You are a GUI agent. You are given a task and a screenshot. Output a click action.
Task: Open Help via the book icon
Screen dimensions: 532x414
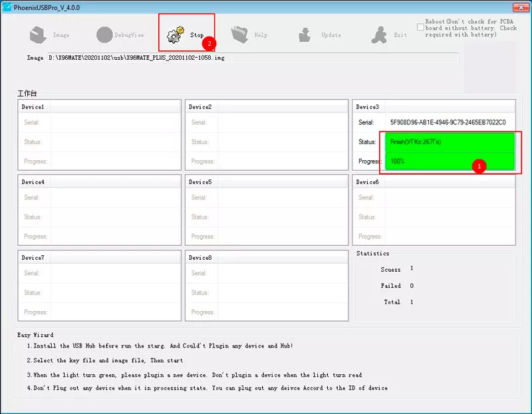[240, 35]
